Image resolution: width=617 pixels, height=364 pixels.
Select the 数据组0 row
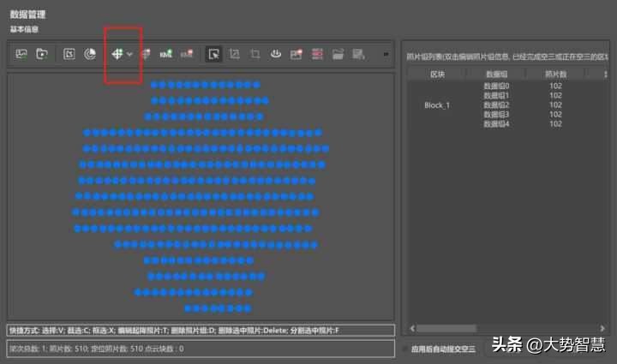point(496,86)
